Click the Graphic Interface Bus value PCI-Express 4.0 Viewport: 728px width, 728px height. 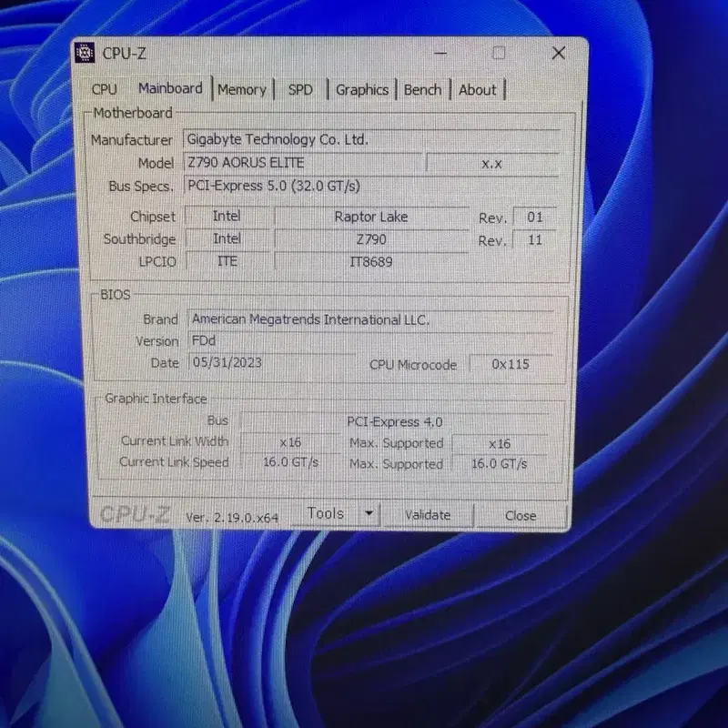point(395,422)
